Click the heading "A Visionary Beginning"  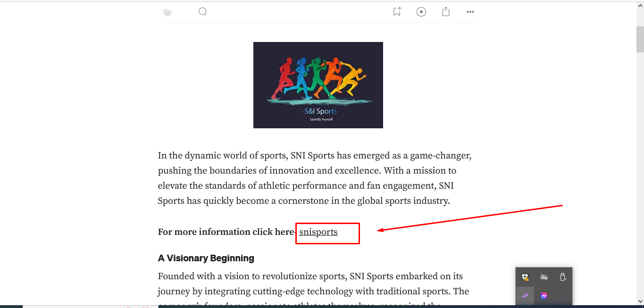(x=206, y=258)
